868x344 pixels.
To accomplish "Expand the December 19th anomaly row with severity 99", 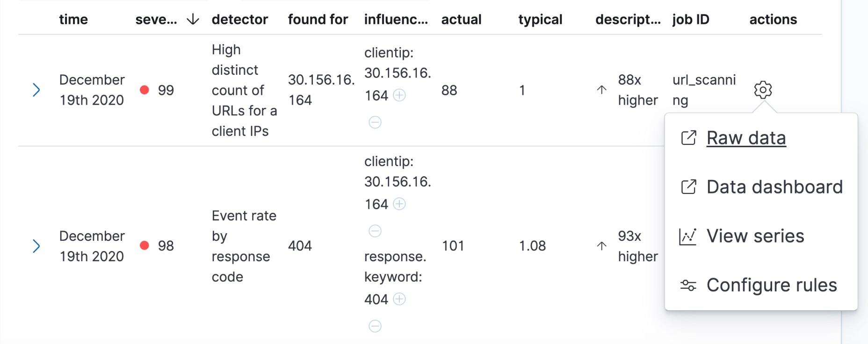I will click(36, 90).
